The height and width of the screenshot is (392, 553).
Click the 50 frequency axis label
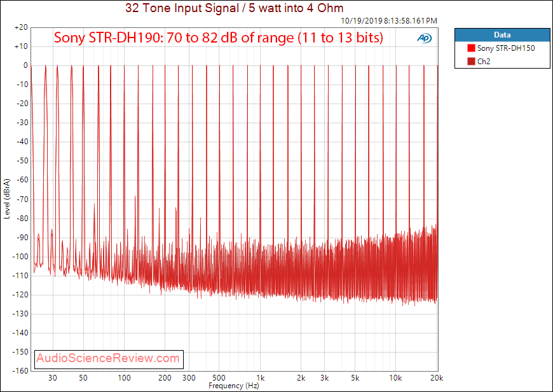[x=83, y=378]
